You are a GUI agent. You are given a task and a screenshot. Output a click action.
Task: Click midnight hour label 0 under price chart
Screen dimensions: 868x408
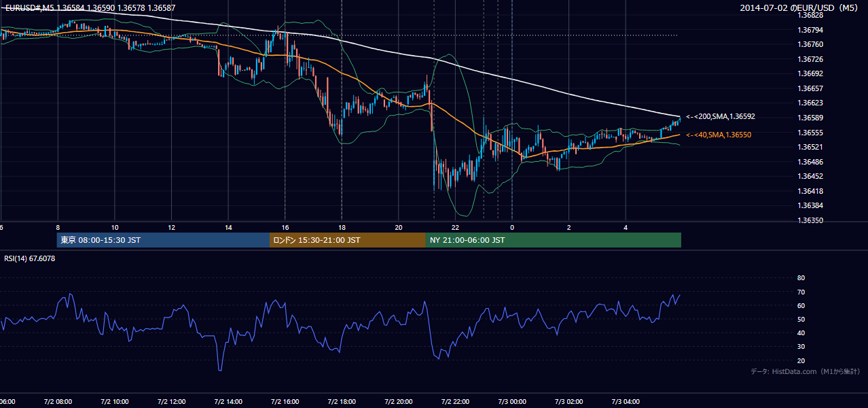512,228
